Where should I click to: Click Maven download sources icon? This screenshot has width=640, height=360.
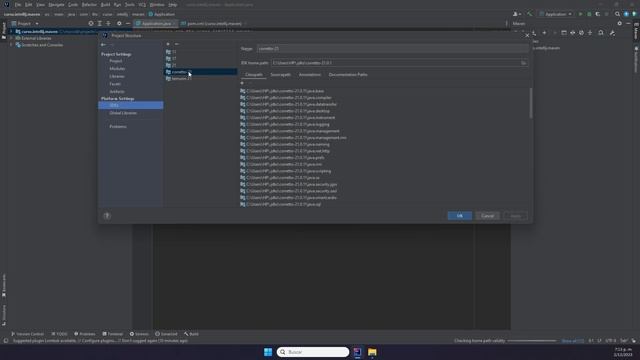coord(534,33)
